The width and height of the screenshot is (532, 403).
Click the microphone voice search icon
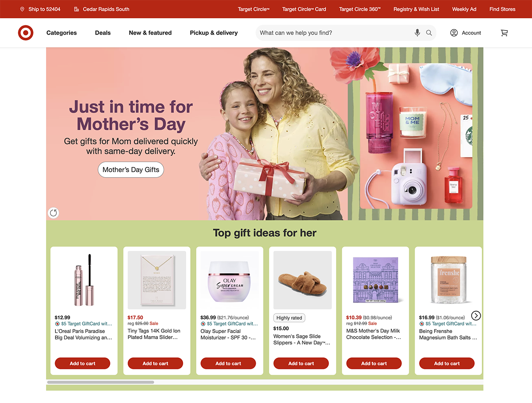coord(417,33)
